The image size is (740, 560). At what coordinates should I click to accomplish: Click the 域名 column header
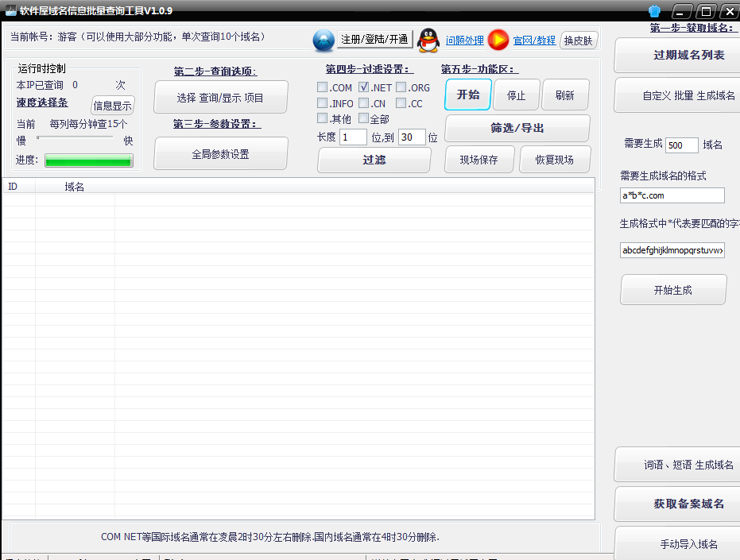pyautogui.click(x=75, y=187)
